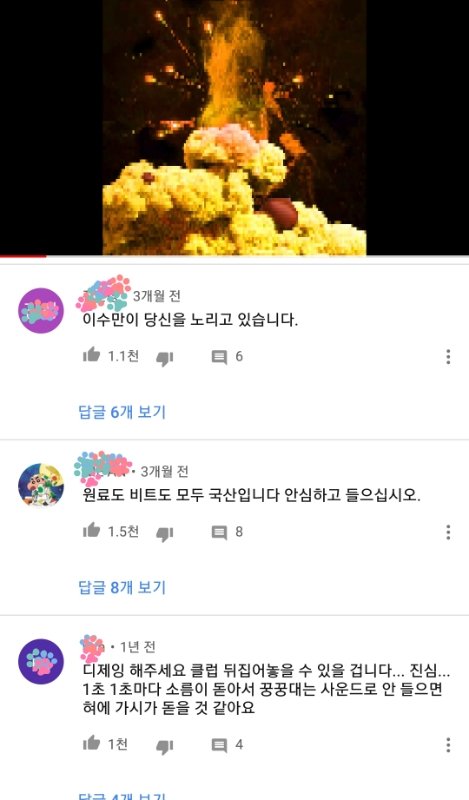469x800 pixels.
Task: Dislike the 원료도 비트도 comment
Action: tap(164, 534)
